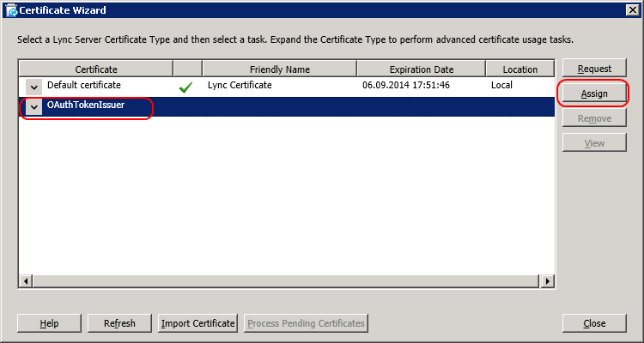Refresh the certificate list

[x=119, y=323]
